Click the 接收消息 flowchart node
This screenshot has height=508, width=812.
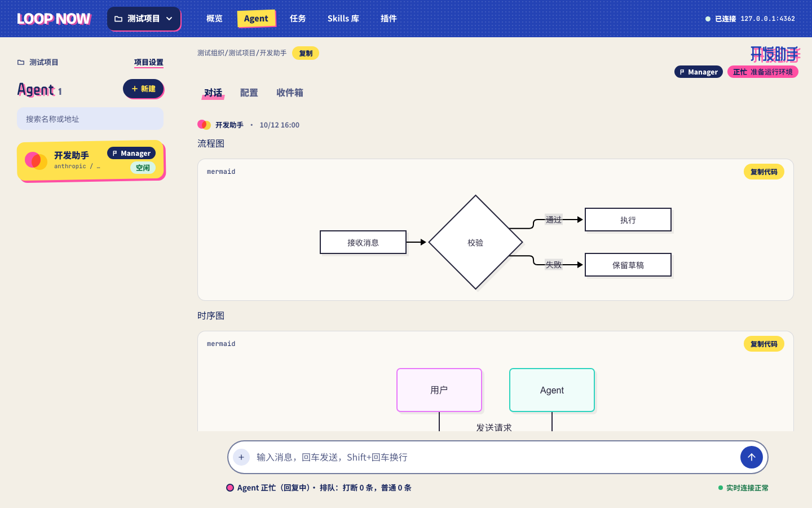[363, 242]
